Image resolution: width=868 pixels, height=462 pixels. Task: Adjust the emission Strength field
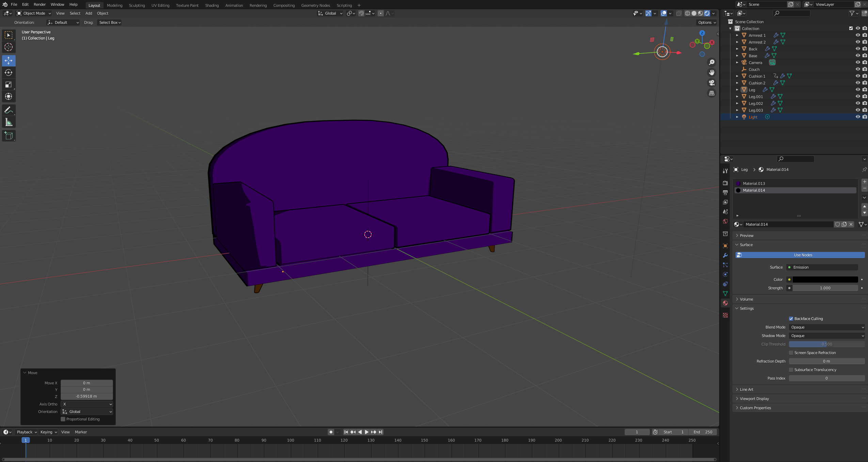tap(825, 288)
